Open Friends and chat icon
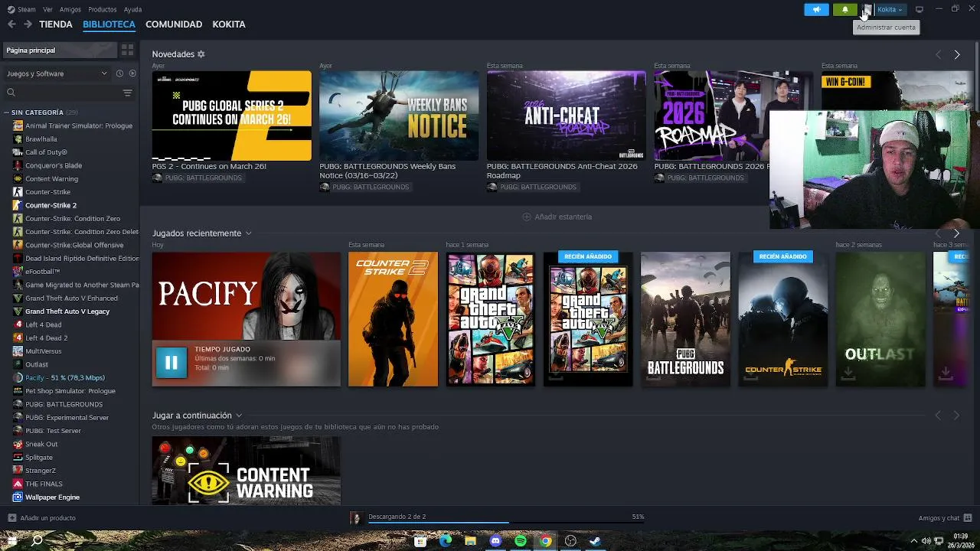The width and height of the screenshot is (980, 551). [969, 518]
